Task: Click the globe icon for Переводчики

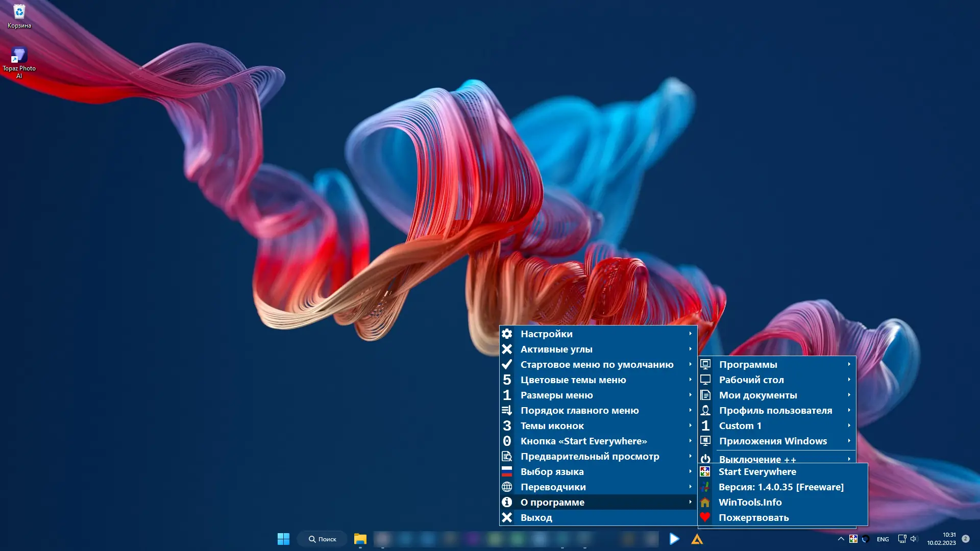Action: [x=507, y=487]
